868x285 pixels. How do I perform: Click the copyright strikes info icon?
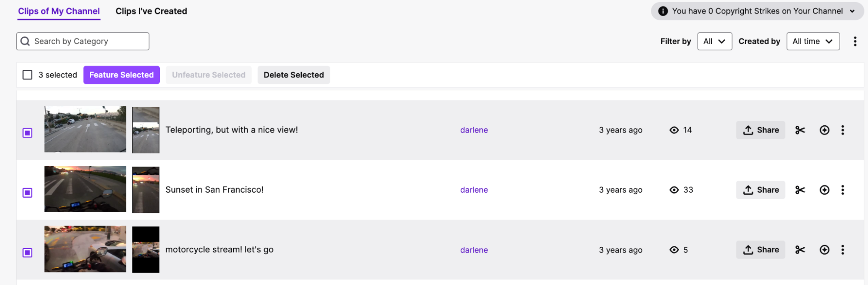click(663, 11)
